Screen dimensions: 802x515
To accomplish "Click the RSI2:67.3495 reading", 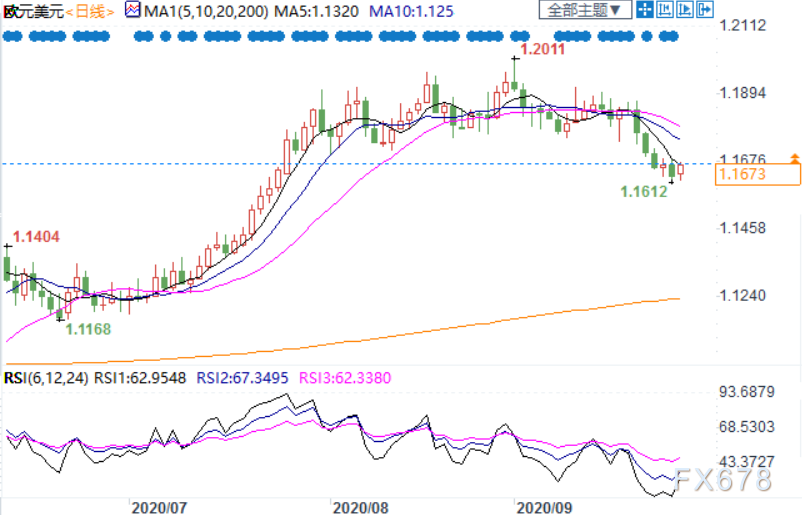I will pos(242,378).
